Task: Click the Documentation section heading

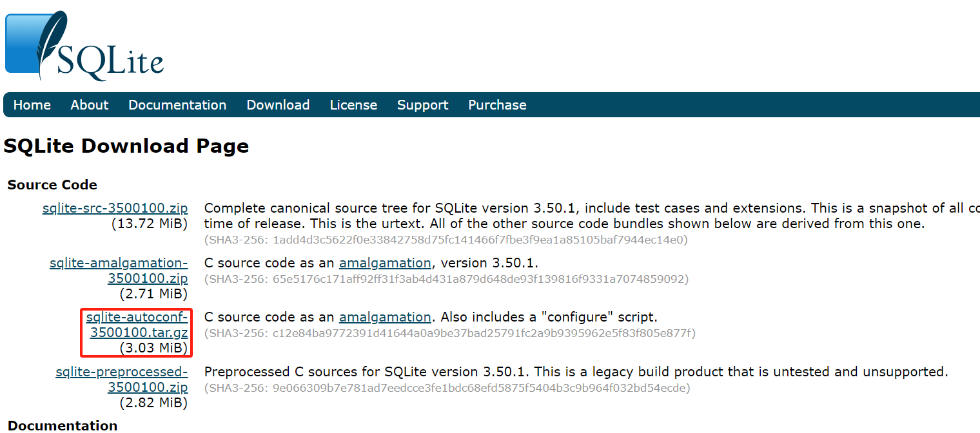Action: point(62,425)
